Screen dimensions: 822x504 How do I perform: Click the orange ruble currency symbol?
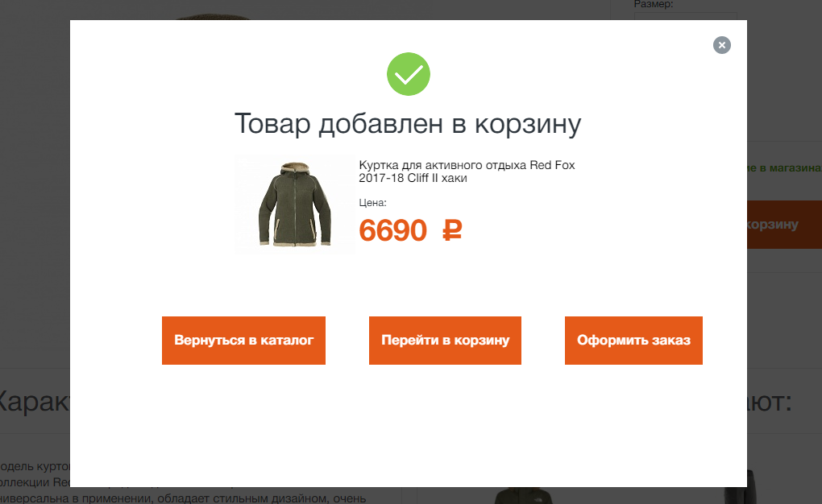[x=452, y=230]
